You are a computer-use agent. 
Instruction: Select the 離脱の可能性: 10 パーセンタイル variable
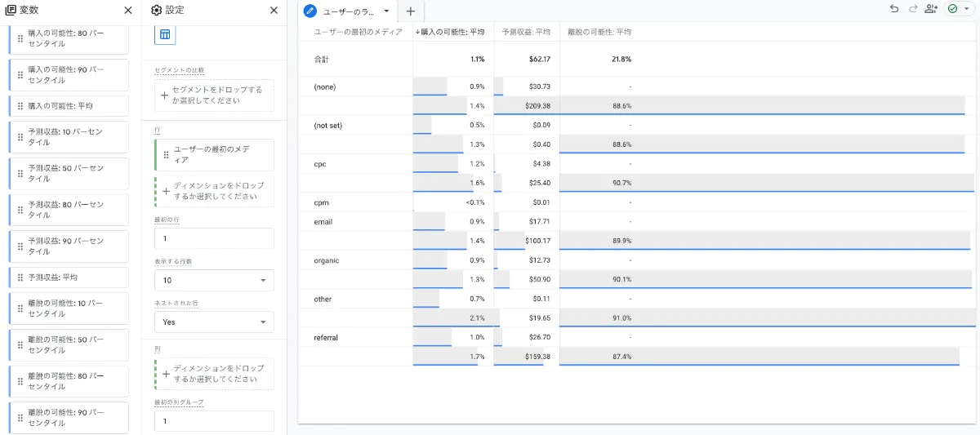coord(69,308)
